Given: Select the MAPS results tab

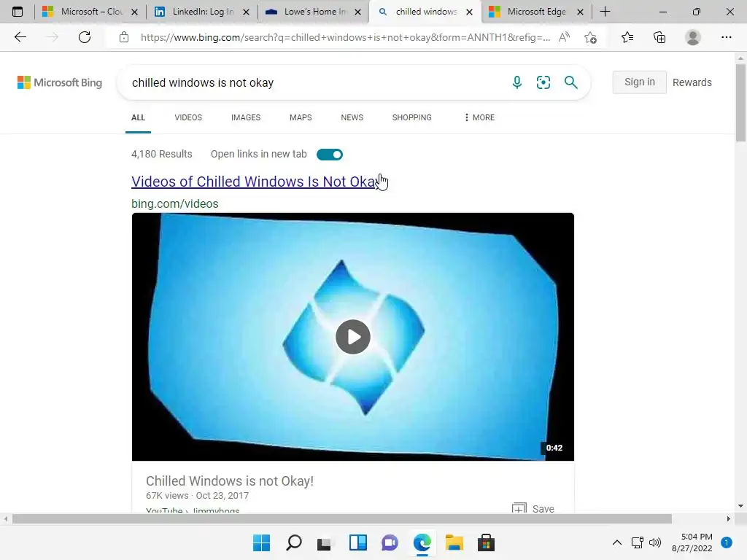Looking at the screenshot, I should 301,117.
